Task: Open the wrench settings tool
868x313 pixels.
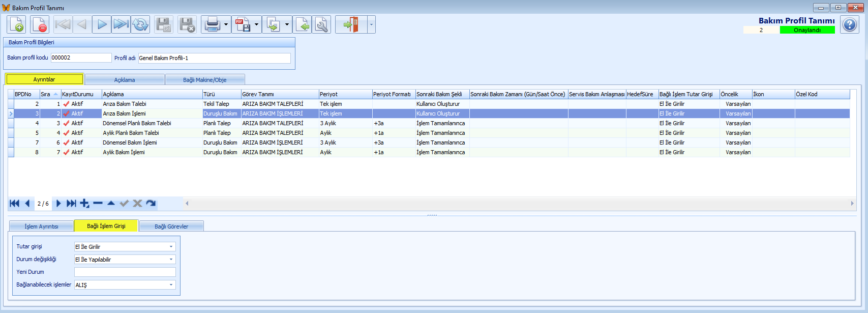Action: (321, 24)
